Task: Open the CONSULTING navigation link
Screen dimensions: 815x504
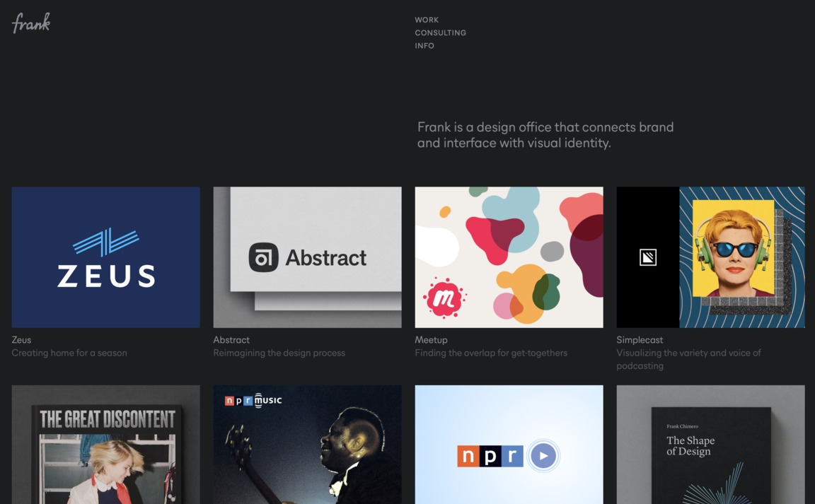Action: point(440,33)
